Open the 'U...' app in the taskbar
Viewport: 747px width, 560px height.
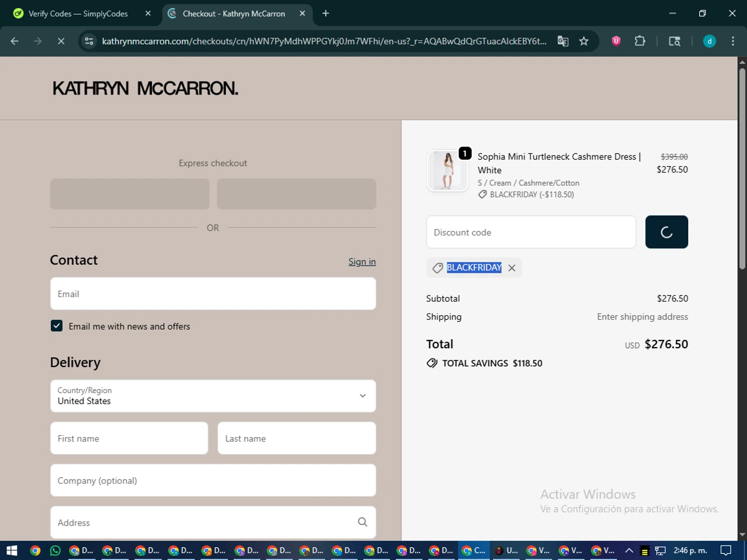[506, 551]
